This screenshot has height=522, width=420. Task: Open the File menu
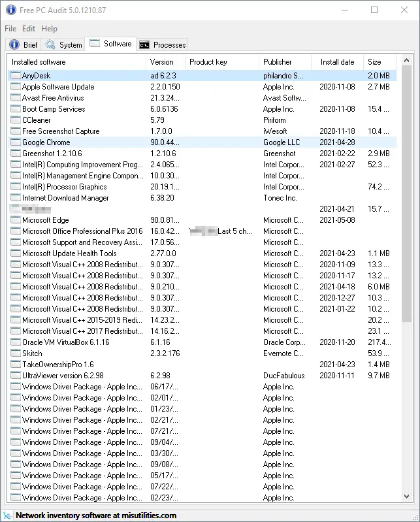point(10,29)
